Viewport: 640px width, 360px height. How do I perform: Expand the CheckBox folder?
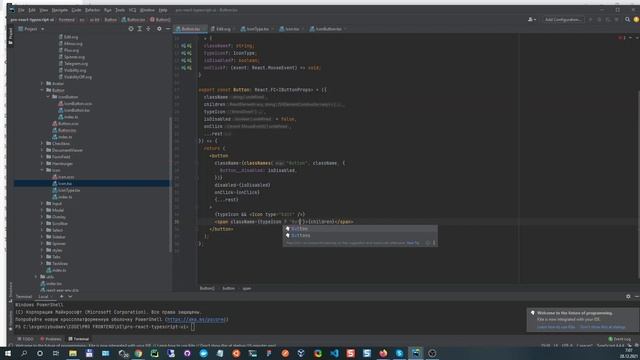coord(42,143)
